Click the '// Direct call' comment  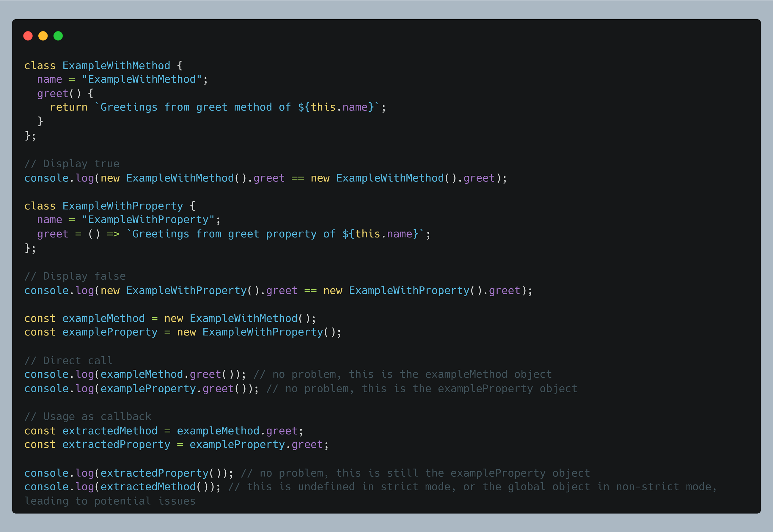coord(69,360)
